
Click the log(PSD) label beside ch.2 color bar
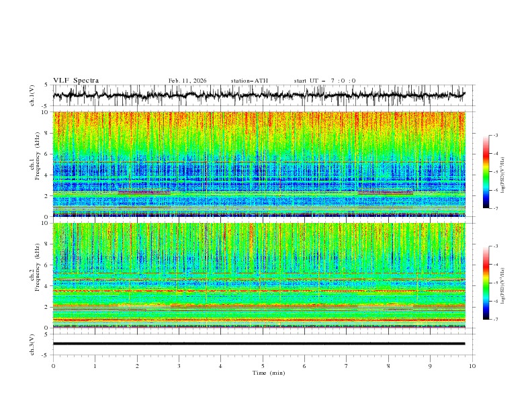pyautogui.click(x=503, y=285)
